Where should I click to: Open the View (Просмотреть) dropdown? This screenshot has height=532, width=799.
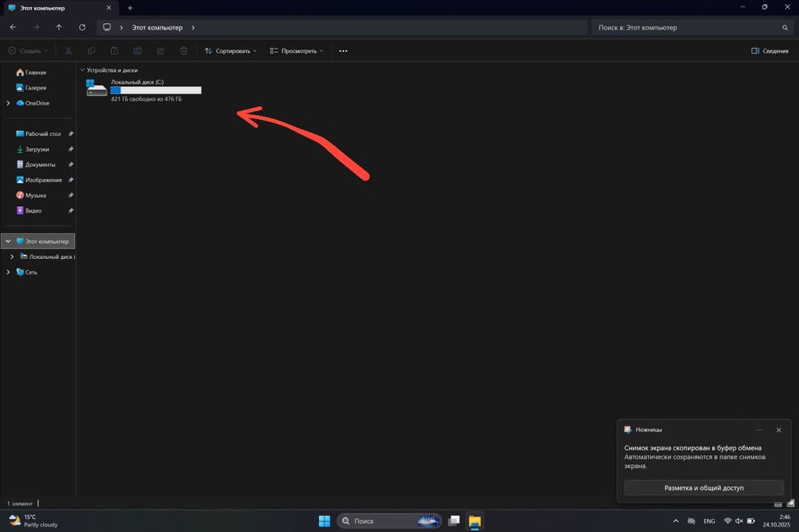coord(296,51)
